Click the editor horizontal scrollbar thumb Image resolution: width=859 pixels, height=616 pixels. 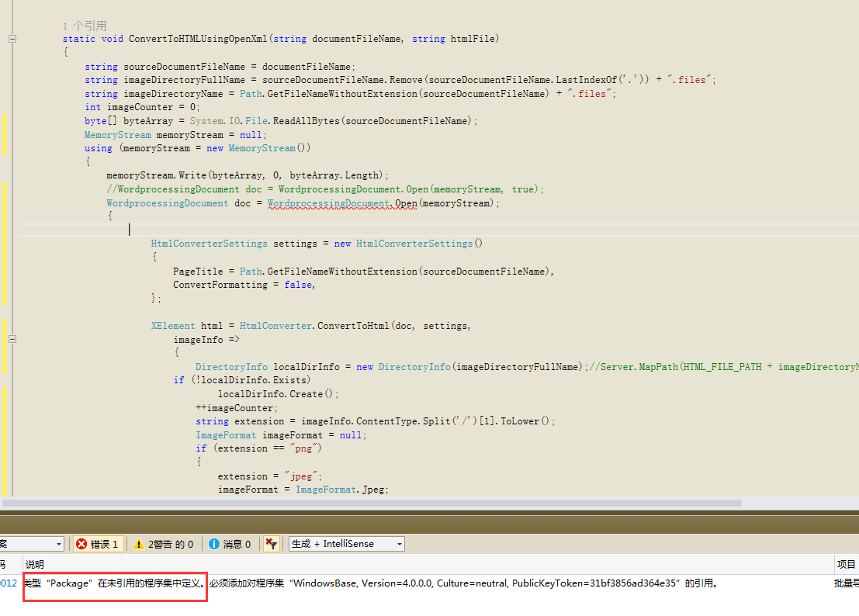point(372,503)
